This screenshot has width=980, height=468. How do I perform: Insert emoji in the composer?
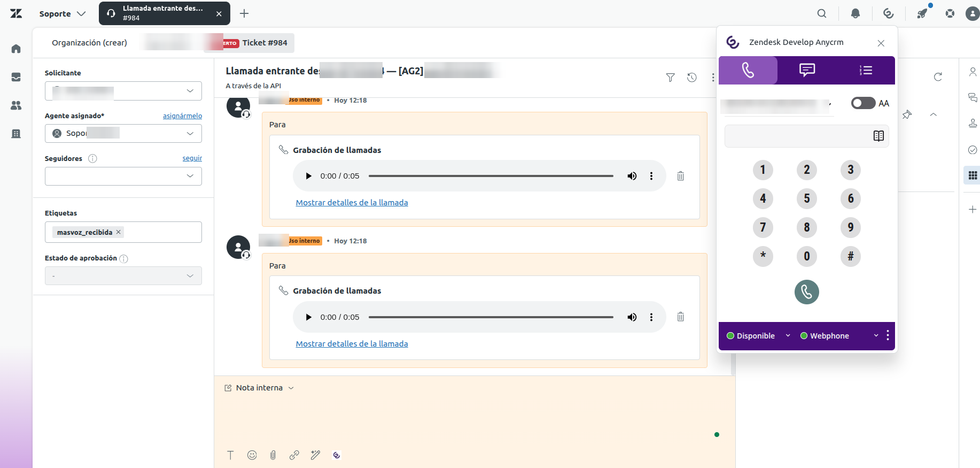coord(252,455)
